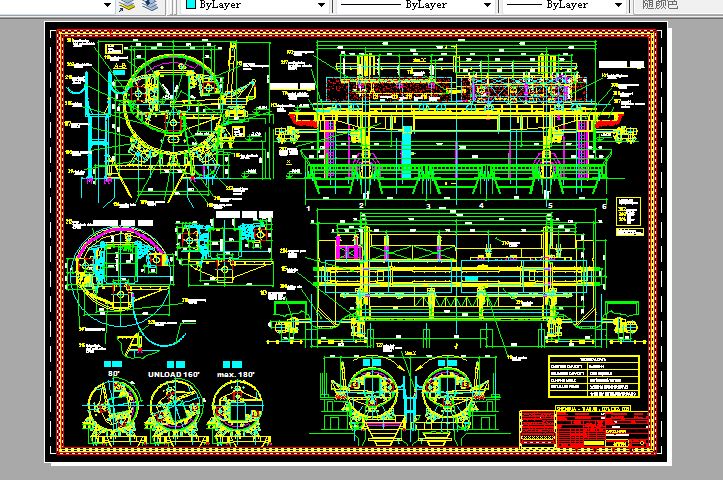Image resolution: width=723 pixels, height=480 pixels.
Task: Select the "UNLOAD 160°" label in drawing
Action: [x=174, y=374]
